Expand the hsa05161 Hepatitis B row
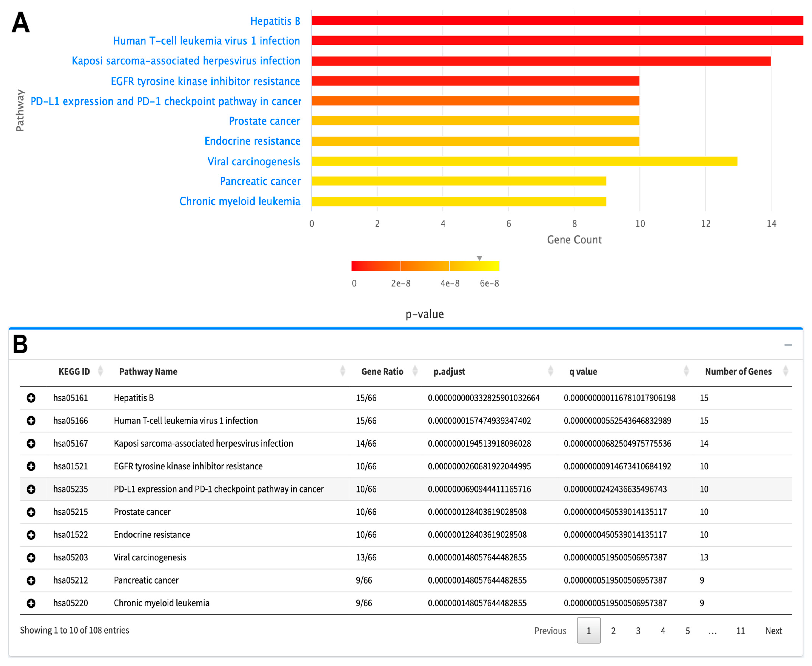The width and height of the screenshot is (812, 666). [x=31, y=398]
